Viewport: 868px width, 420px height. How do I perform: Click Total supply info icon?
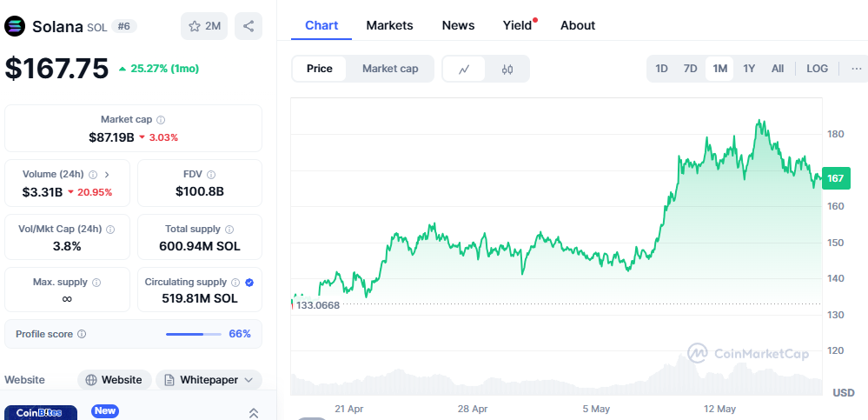click(x=229, y=229)
